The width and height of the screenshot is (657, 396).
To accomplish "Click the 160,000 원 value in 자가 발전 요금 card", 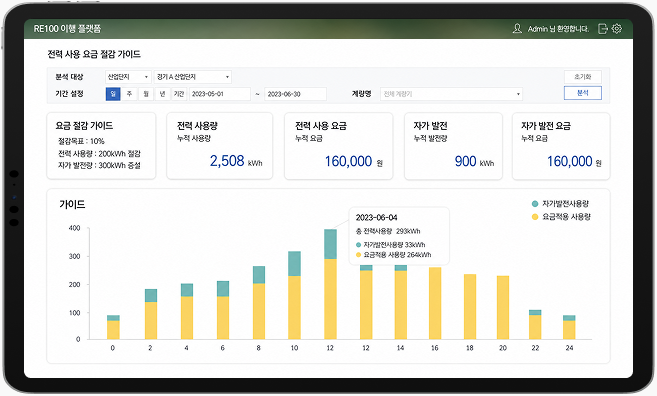I will point(574,161).
